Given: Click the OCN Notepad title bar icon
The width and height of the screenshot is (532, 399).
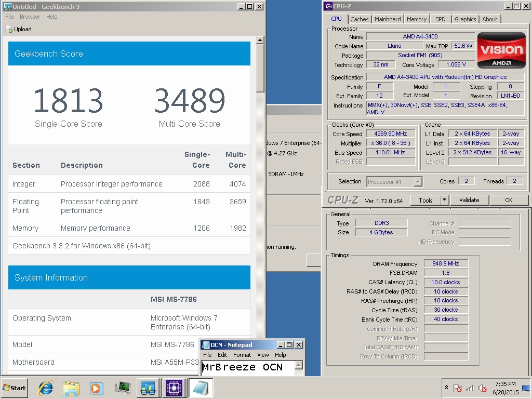Looking at the screenshot, I should 206,345.
